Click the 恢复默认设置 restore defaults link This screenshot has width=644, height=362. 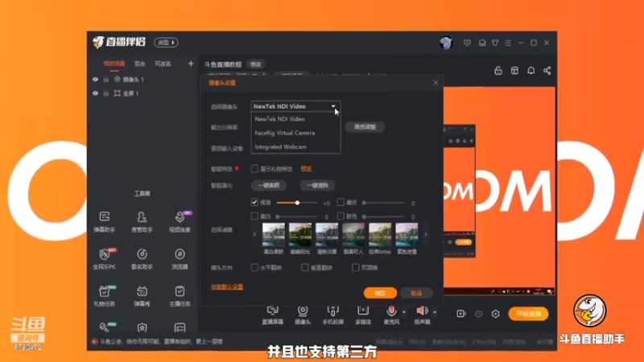tap(227, 287)
